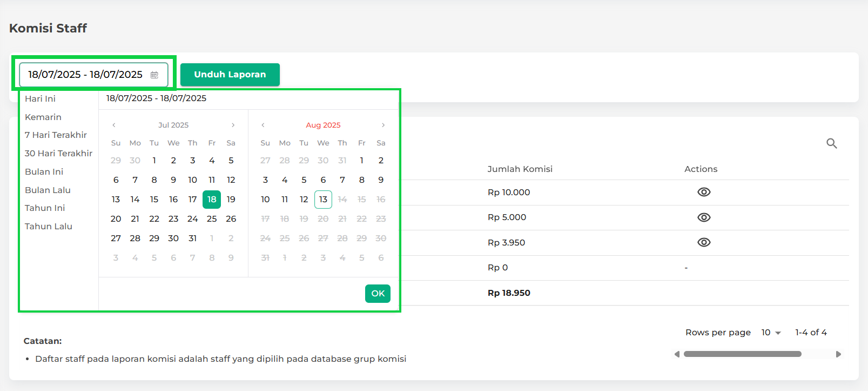Pick July 22 in calendar
Screen dimensions: 868x391
coord(154,219)
